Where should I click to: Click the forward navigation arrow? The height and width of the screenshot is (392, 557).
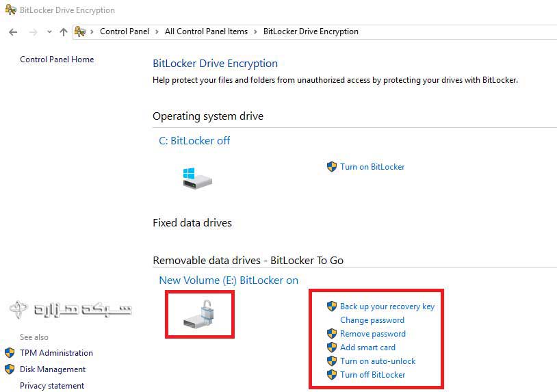[33, 31]
